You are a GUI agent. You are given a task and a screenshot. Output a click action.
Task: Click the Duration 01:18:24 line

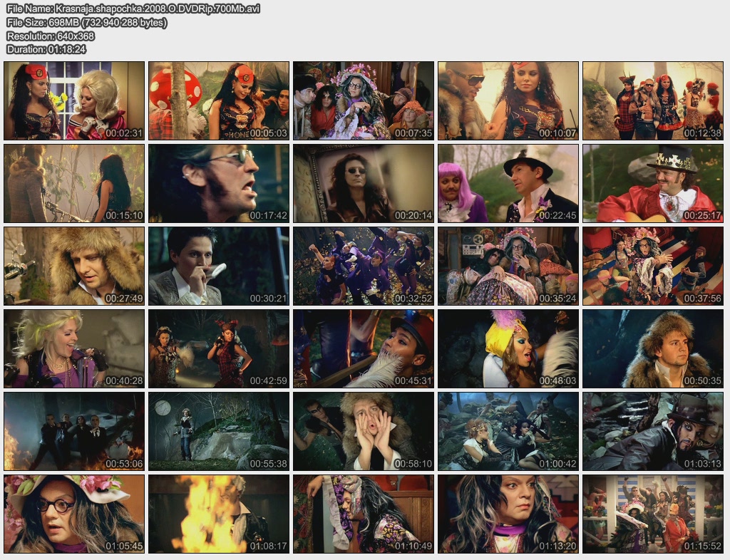click(46, 49)
